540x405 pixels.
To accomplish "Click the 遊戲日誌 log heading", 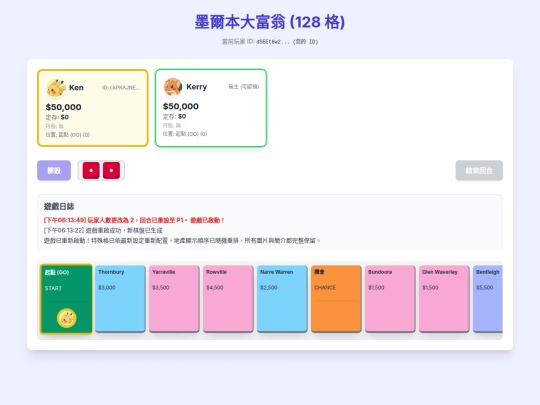I will (59, 207).
